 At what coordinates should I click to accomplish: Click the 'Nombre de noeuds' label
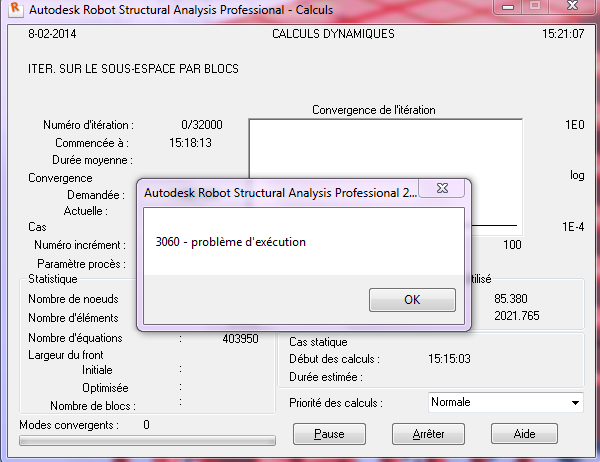coord(73,299)
